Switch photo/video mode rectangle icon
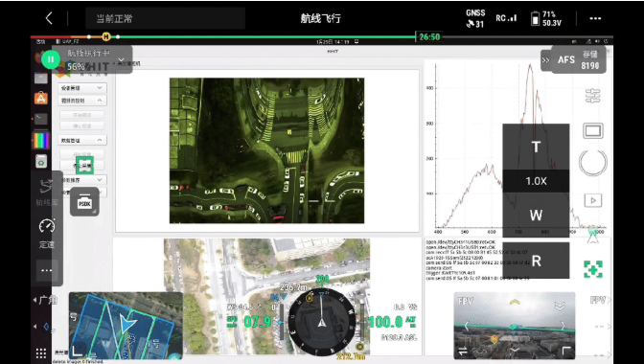 tap(593, 131)
